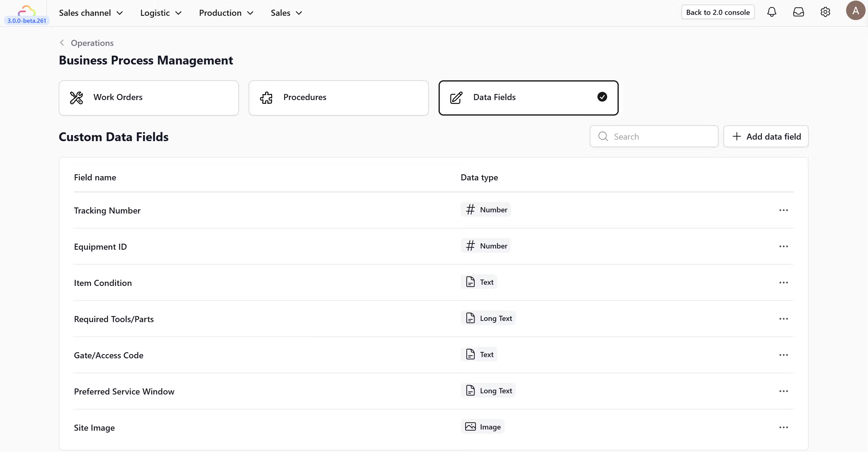Open more options for Tracking Number
868x452 pixels.
click(783, 210)
